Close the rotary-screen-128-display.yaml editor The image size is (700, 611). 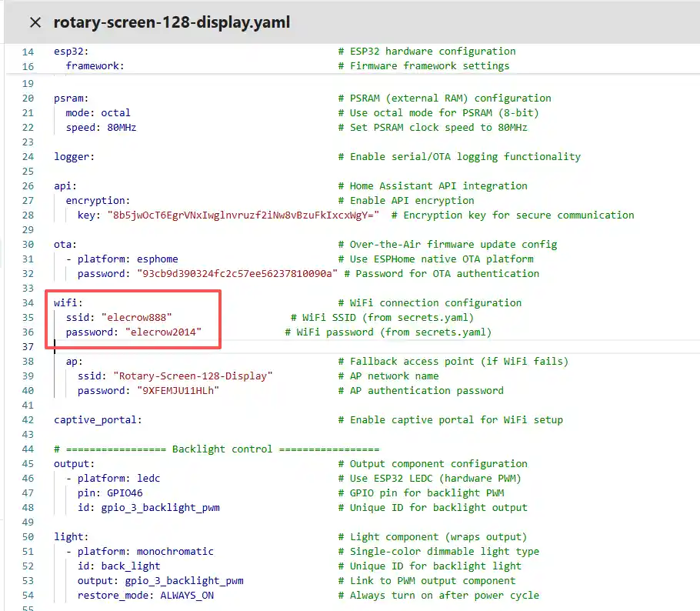point(35,22)
